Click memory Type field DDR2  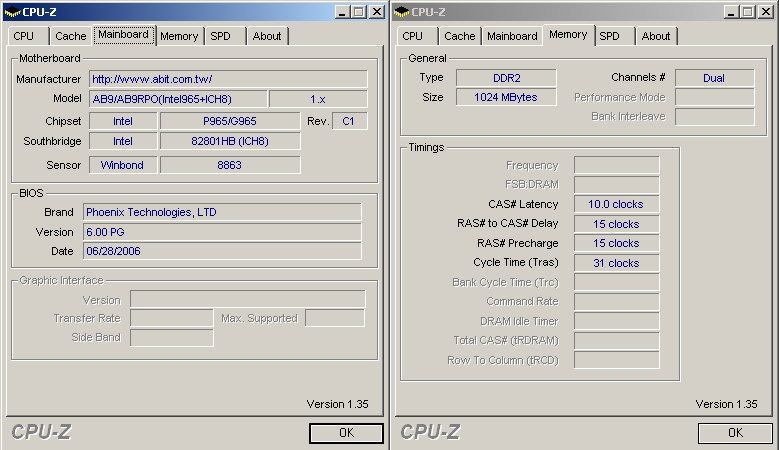click(506, 78)
